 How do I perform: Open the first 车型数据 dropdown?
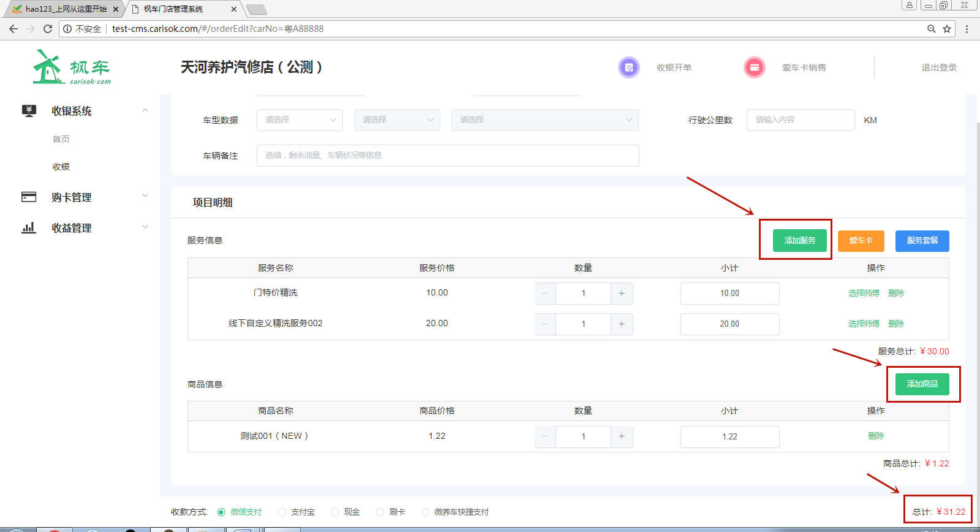[300, 120]
